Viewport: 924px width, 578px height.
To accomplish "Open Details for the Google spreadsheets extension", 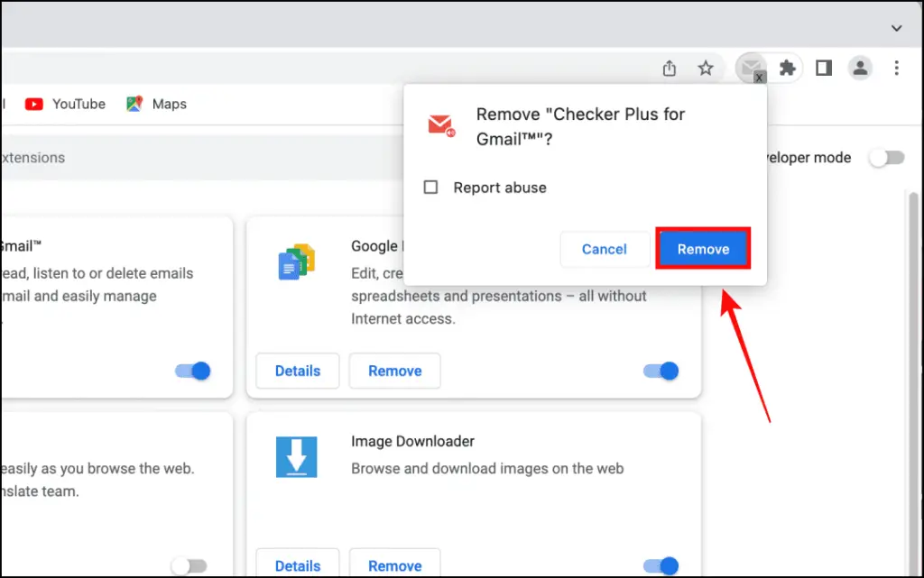I will [298, 371].
